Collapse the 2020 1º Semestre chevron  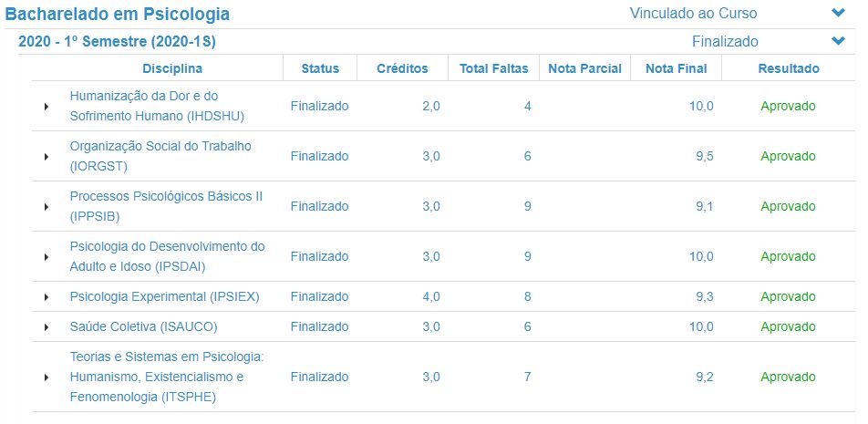pos(839,41)
